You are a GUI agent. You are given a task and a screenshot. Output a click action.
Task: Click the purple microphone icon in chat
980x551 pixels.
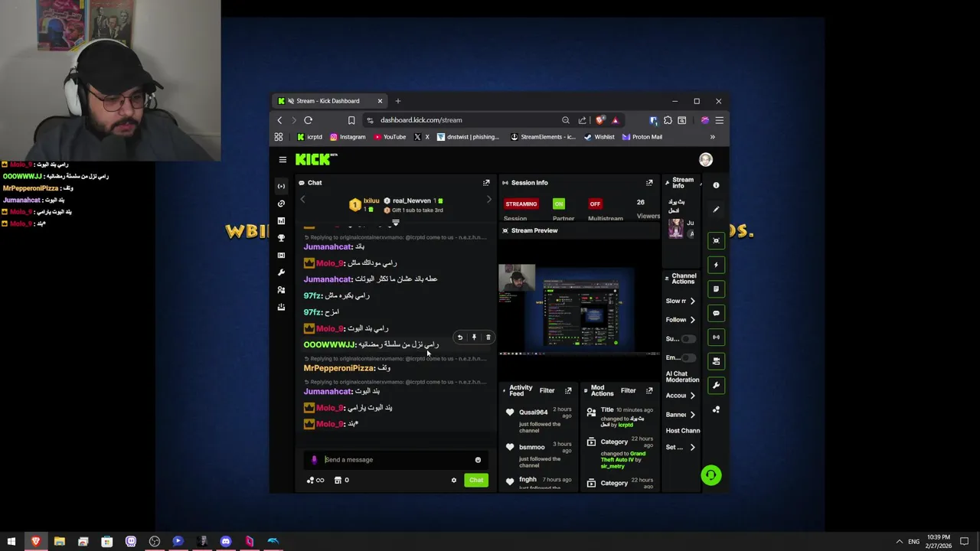(x=314, y=460)
